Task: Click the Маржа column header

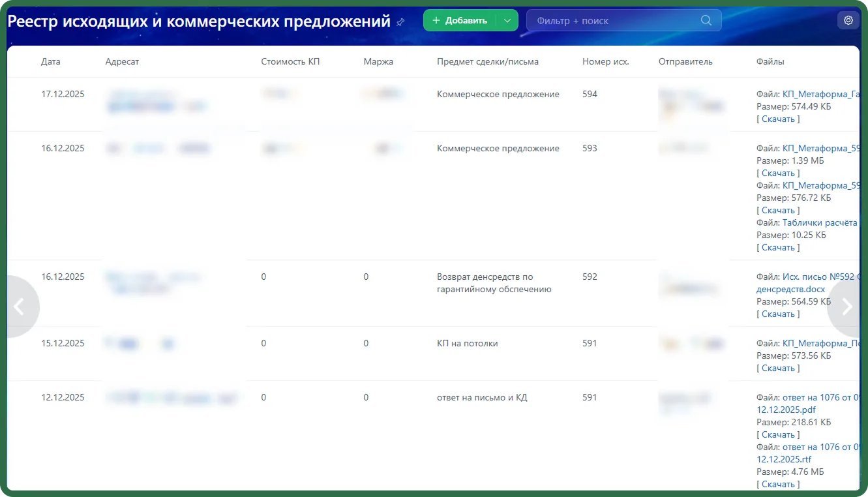Action: [x=379, y=62]
